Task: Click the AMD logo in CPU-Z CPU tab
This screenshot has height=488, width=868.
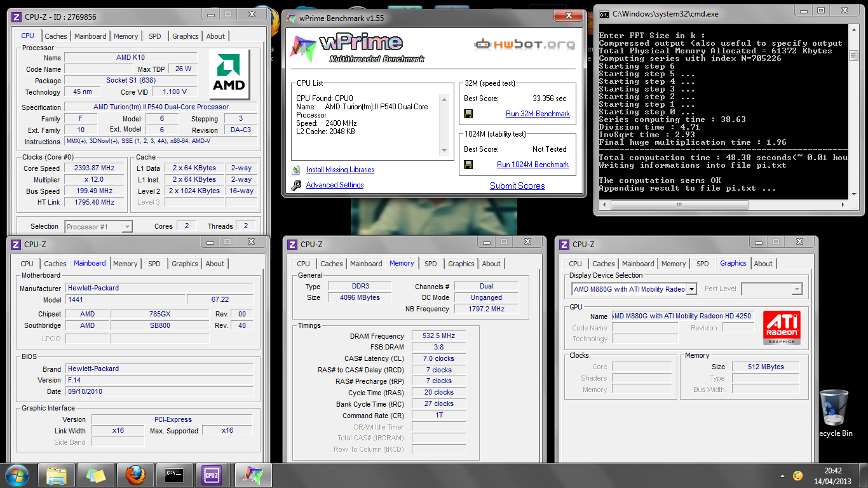Action: 229,75
